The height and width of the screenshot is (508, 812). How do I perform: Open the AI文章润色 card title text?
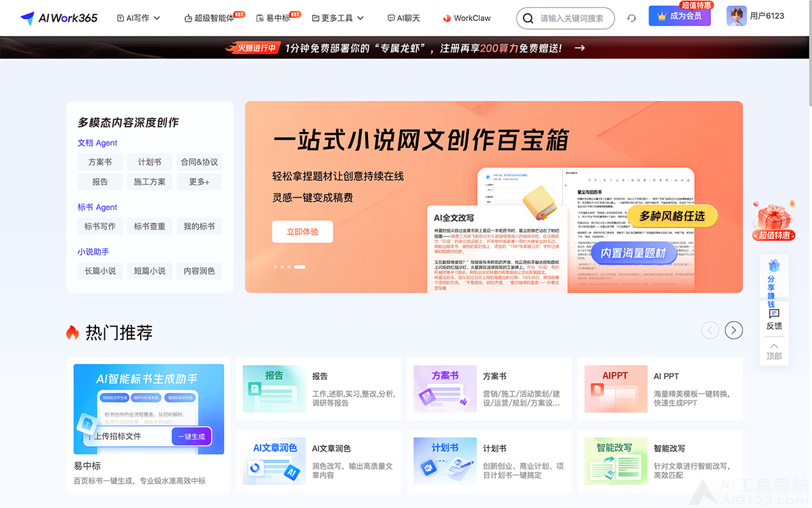(331, 448)
